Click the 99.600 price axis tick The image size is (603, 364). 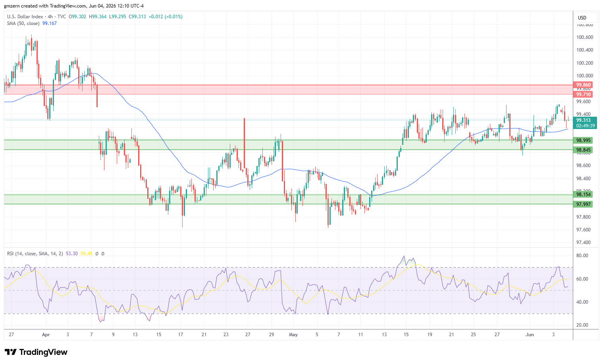(583, 102)
